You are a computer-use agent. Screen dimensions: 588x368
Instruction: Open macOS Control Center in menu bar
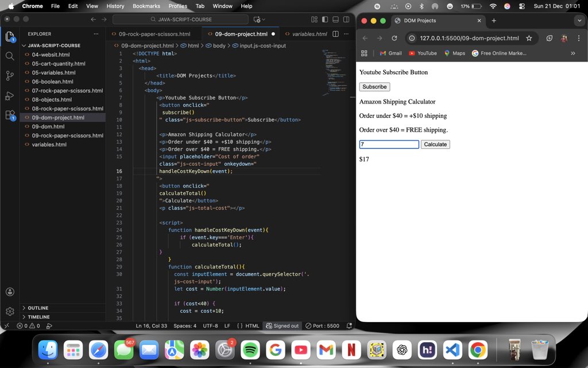pyautogui.click(x=521, y=6)
